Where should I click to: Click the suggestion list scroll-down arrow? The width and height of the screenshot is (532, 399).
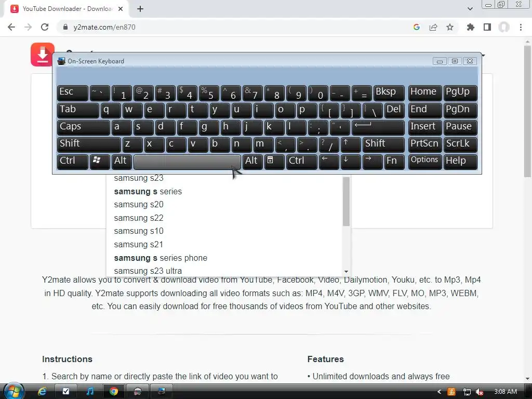pos(346,272)
